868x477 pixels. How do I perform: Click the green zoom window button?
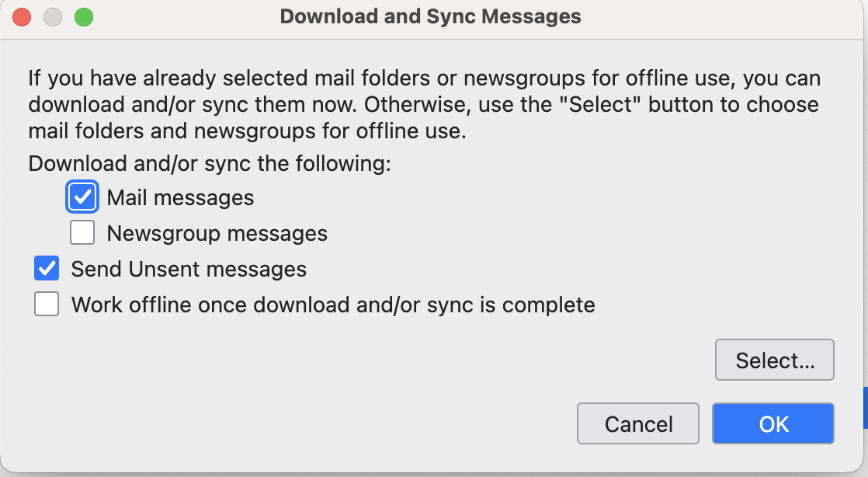(83, 16)
